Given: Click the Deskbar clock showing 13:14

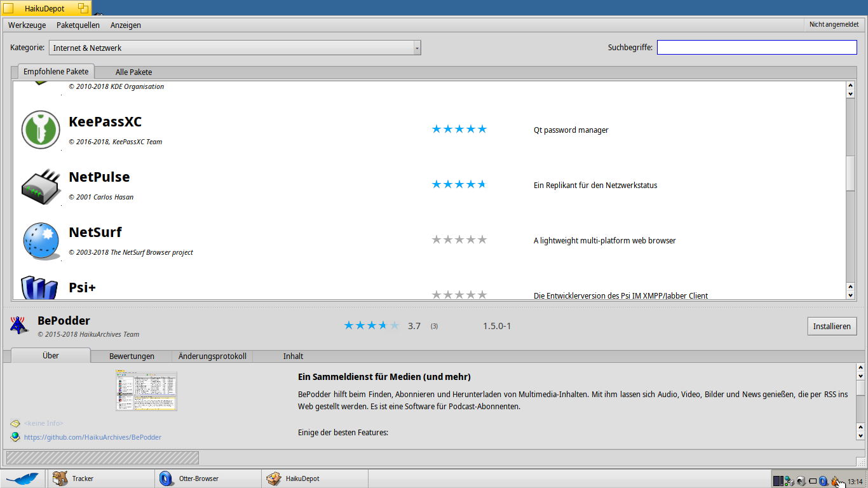Looking at the screenshot, I should (x=855, y=482).
